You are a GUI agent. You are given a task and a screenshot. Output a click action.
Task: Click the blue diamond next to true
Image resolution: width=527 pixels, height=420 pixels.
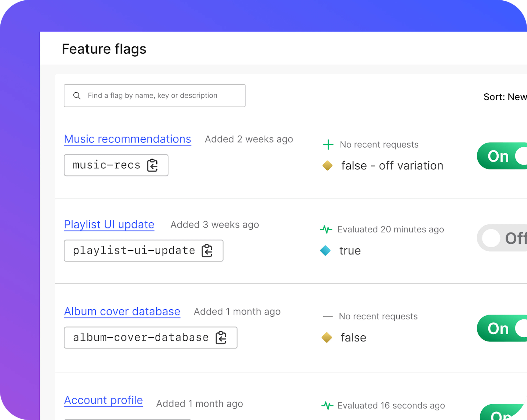pos(325,251)
